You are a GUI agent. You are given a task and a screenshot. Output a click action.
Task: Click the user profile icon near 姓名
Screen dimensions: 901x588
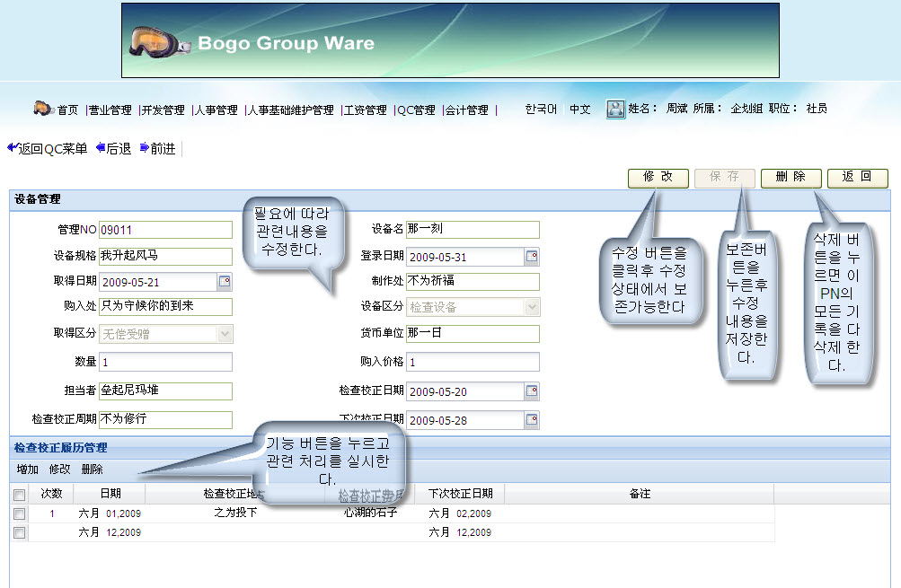[x=615, y=109]
